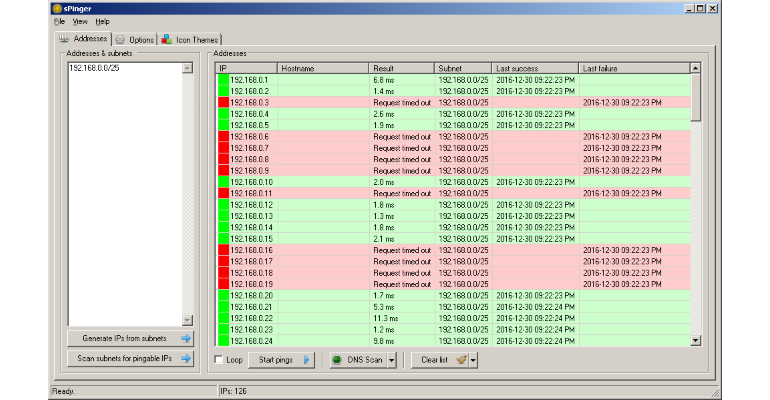
Task: Click the address list vertical scrollbar thumb
Action: [x=695, y=97]
